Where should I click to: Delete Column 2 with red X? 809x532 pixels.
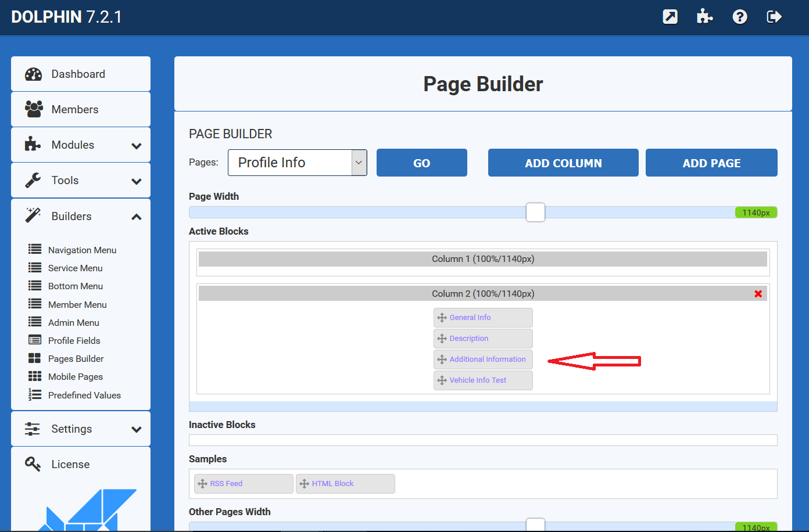tap(758, 294)
